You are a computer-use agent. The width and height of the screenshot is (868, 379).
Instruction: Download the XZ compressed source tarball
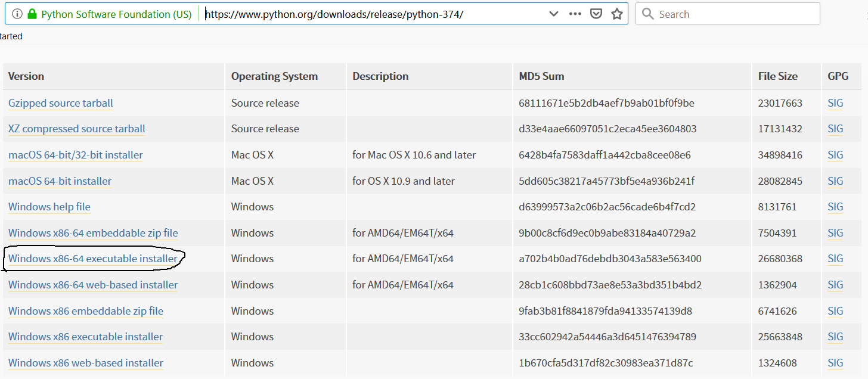click(77, 129)
